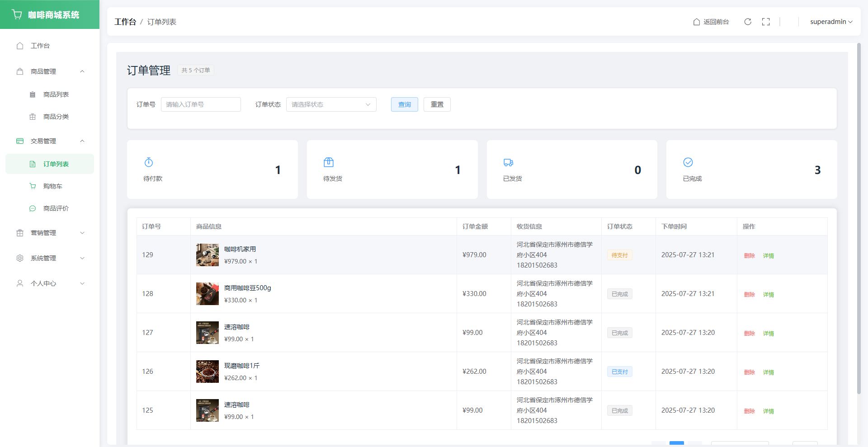Open 商品列表 in the sidebar

pyautogui.click(x=56, y=94)
